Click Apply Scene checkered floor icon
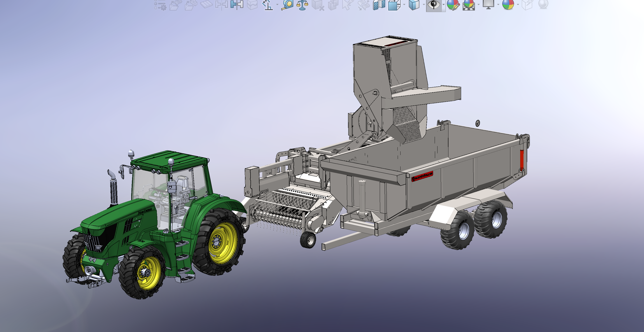Screen dimensions: 644x332 click(469, 5)
